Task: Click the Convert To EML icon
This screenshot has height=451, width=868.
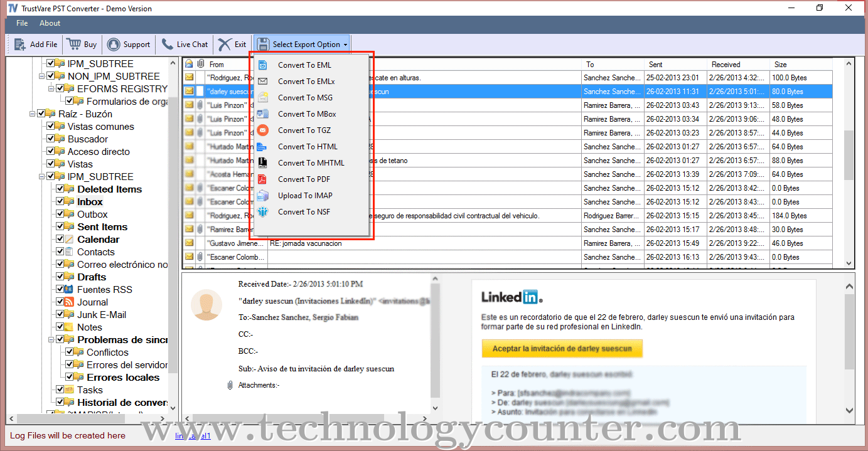Action: (264, 65)
